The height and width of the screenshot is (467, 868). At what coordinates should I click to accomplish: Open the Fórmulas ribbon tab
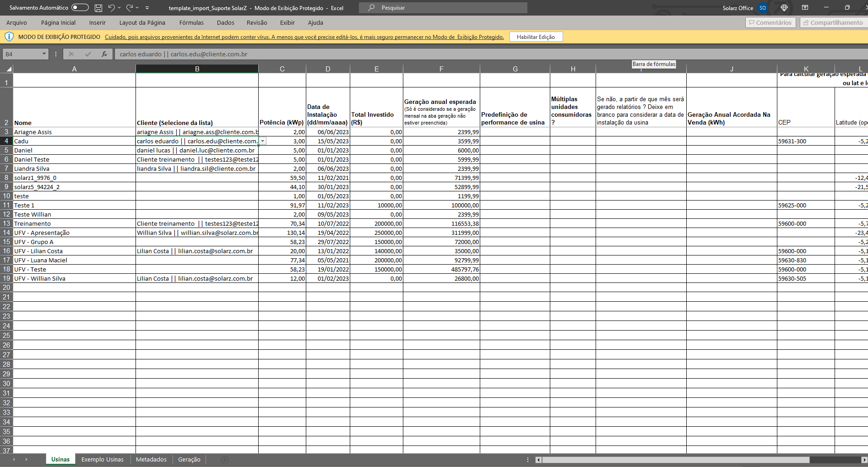[191, 22]
